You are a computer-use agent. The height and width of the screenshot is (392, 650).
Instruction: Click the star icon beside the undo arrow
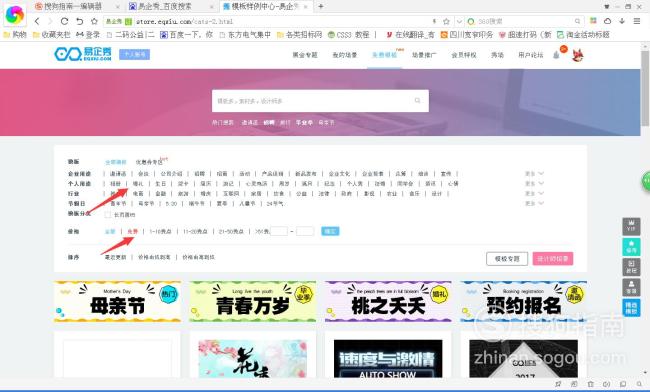[x=94, y=21]
